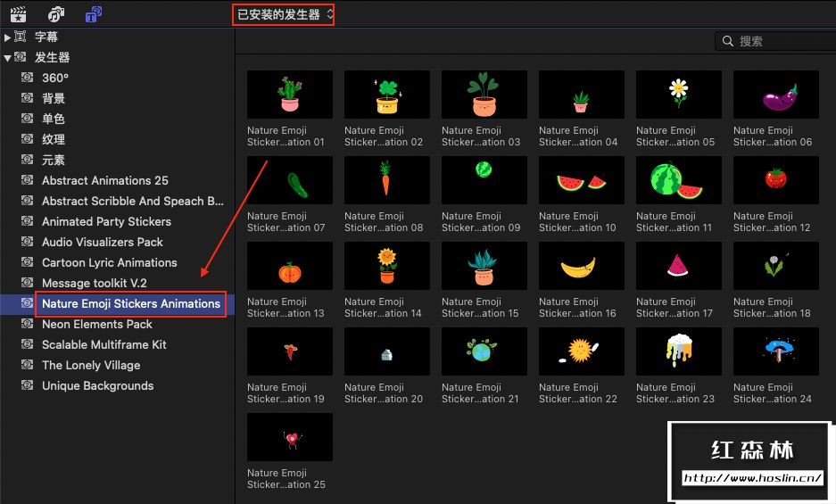Image resolution: width=836 pixels, height=504 pixels.
Task: Select the blue plant sticker thumbnail 15
Action: click(484, 266)
